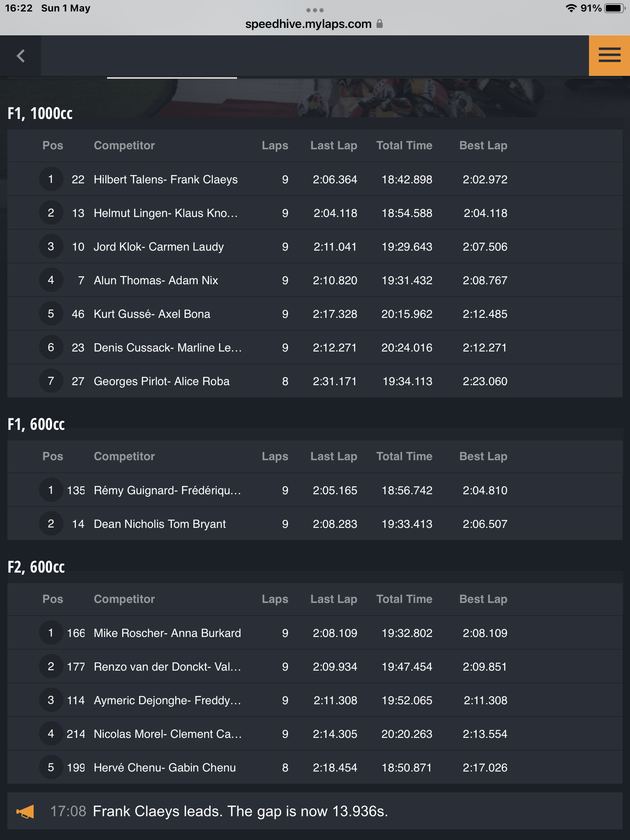630x840 pixels.
Task: Open Hervé Chenu- Gabin Chenu row
Action: point(315,767)
